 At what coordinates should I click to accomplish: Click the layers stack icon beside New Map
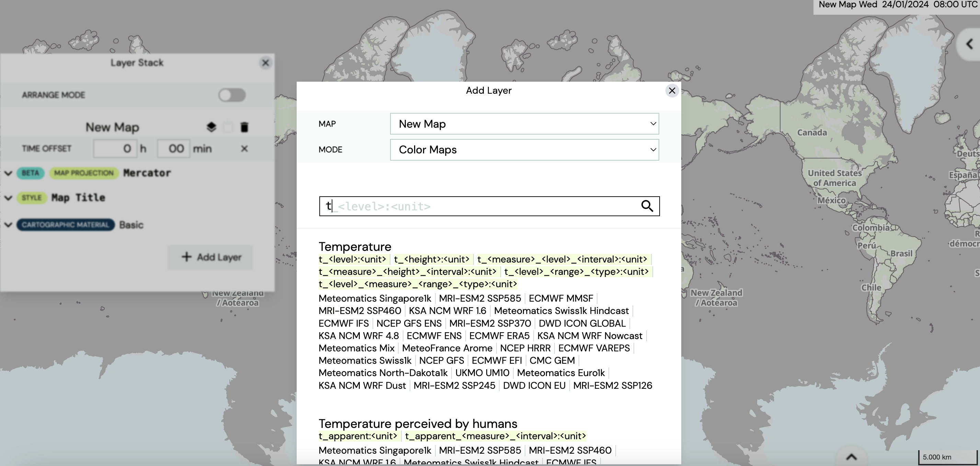coord(211,127)
